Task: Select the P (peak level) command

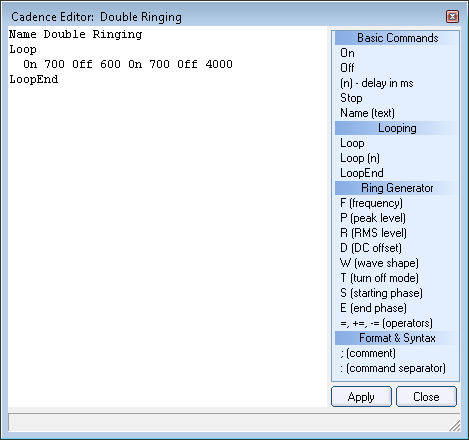Action: pos(373,218)
